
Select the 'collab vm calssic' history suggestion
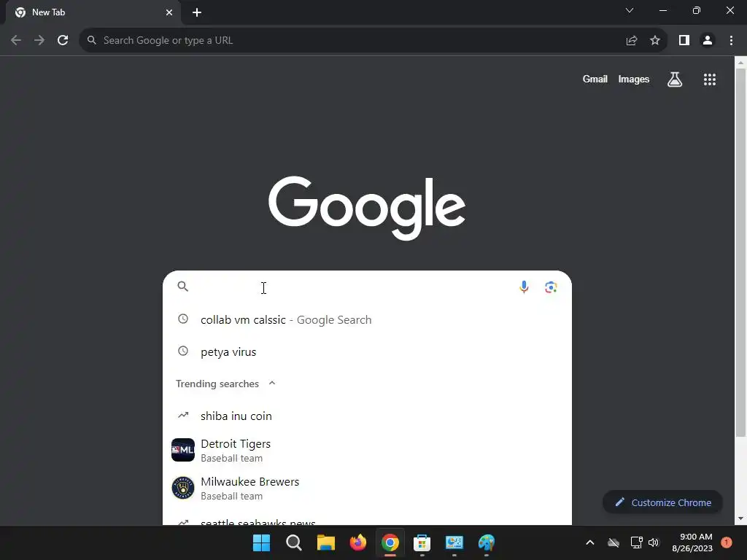[367, 319]
